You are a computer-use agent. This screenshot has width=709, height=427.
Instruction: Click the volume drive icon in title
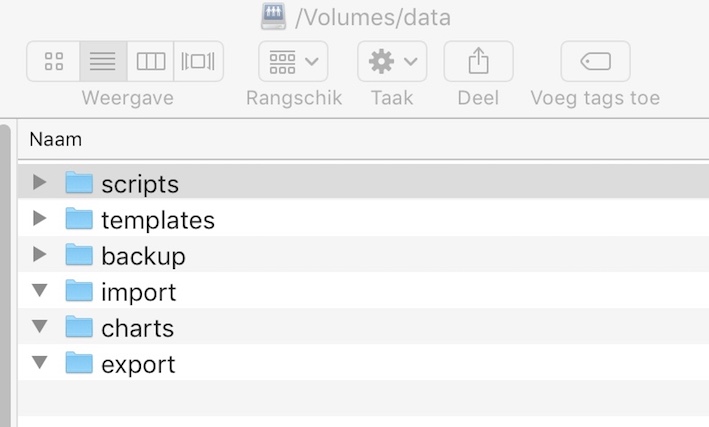tap(273, 16)
